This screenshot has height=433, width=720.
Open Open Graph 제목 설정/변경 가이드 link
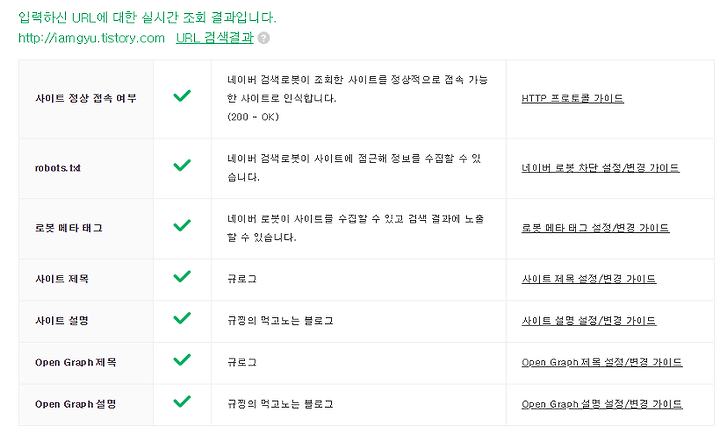tap(602, 362)
